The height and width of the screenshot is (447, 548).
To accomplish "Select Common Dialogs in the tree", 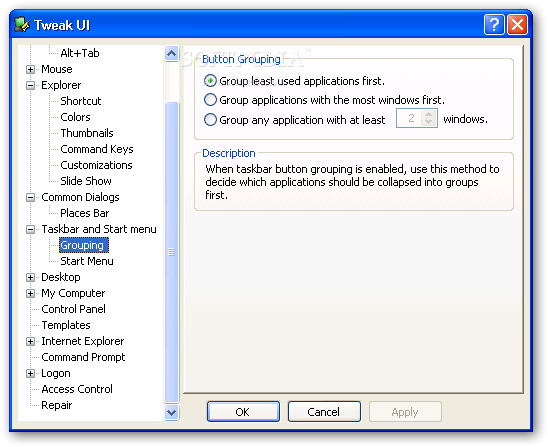I will [80, 197].
